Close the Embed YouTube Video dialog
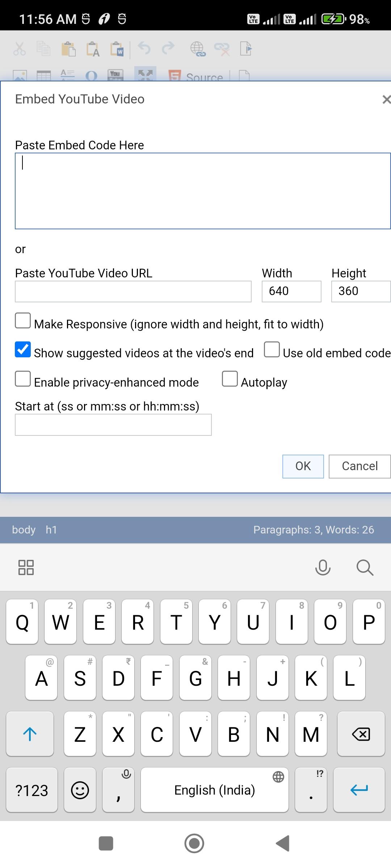 (x=386, y=99)
